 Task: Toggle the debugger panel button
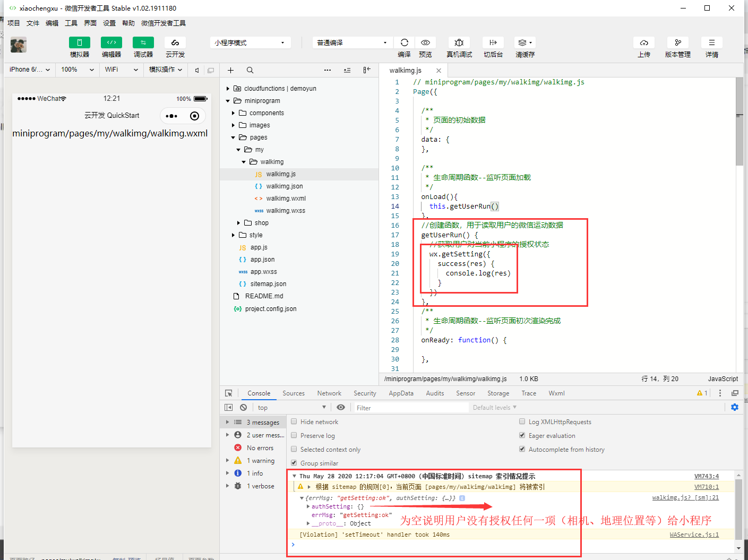143,42
